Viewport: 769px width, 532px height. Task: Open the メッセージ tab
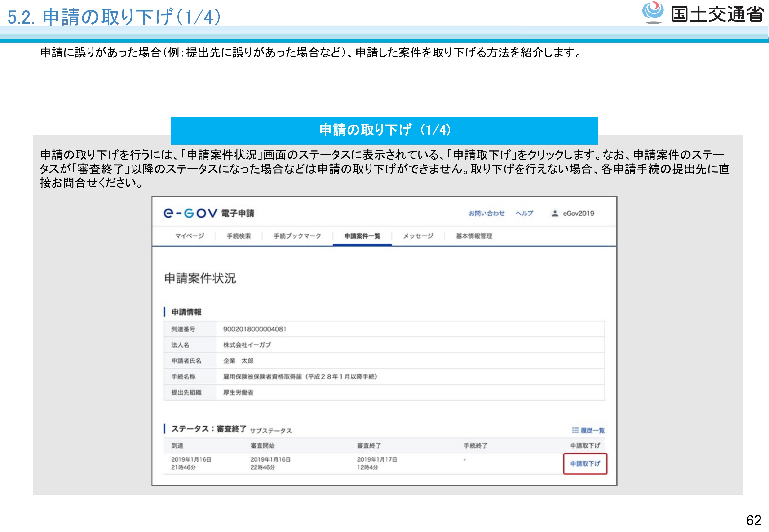[418, 236]
